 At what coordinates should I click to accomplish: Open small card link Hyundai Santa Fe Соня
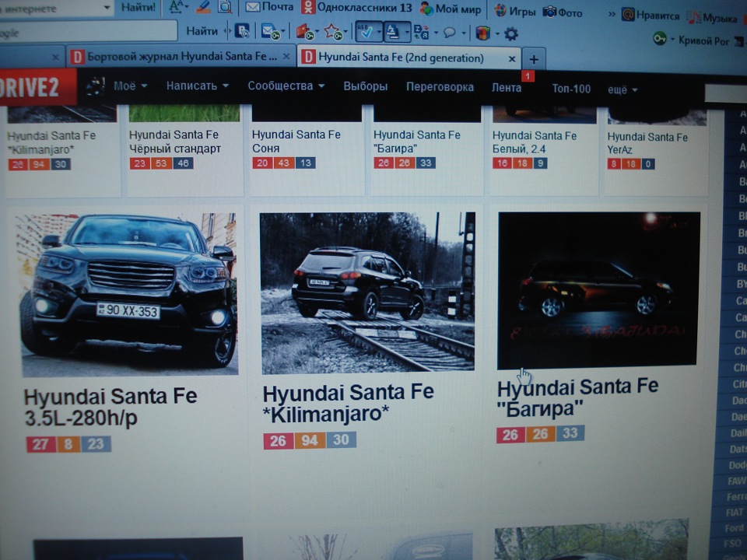(x=296, y=142)
